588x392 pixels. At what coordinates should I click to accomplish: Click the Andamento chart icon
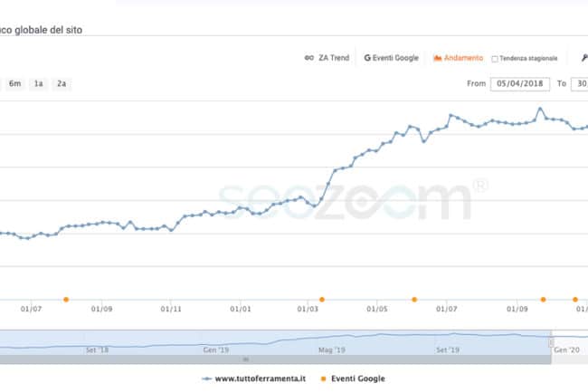[438, 58]
